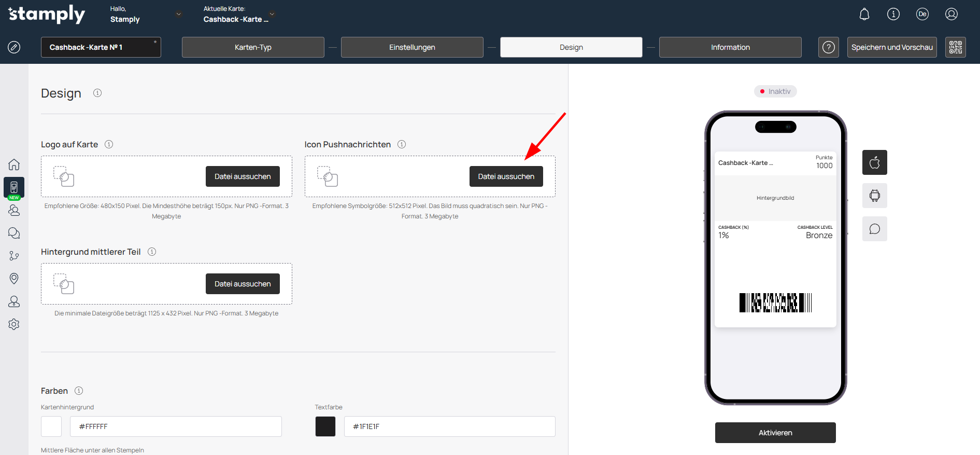Choose file for Icon Pushnachrichten
This screenshot has height=455, width=980.
506,176
